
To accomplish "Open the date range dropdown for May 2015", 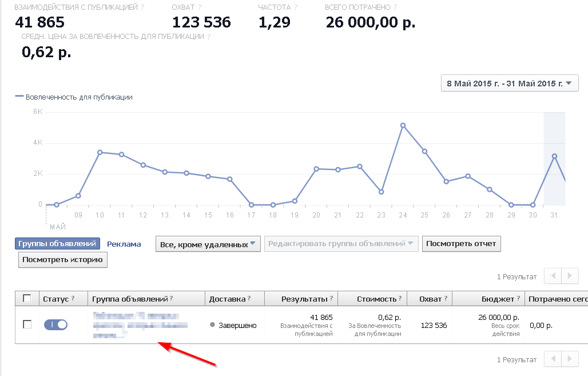I will pyautogui.click(x=510, y=84).
